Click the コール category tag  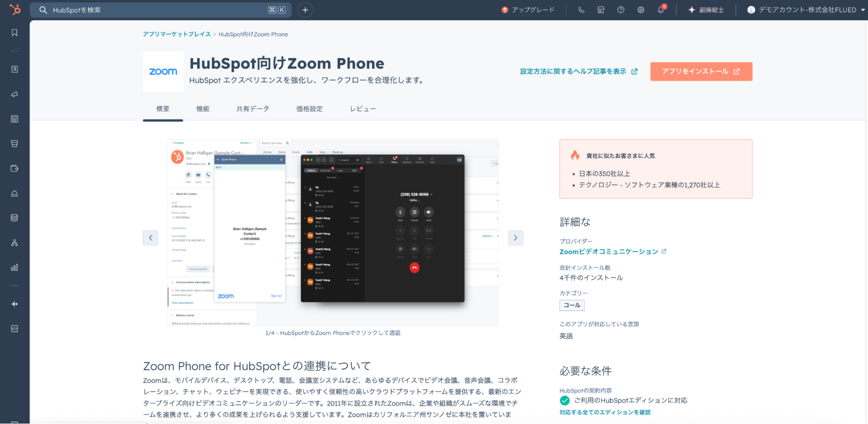tap(572, 306)
